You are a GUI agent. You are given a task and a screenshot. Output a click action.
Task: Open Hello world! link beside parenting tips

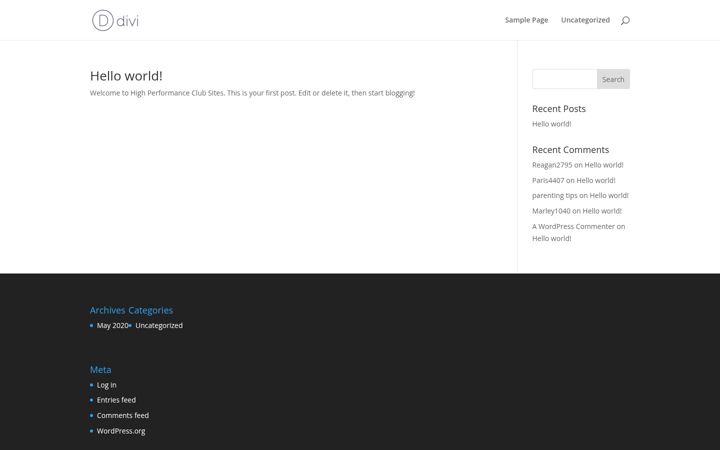[x=609, y=196]
